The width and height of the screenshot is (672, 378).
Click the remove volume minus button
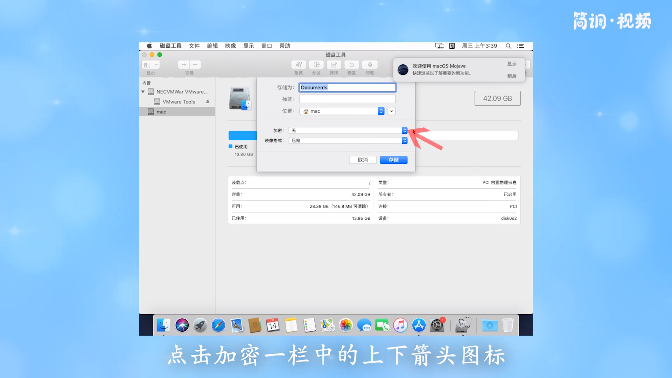pos(195,65)
